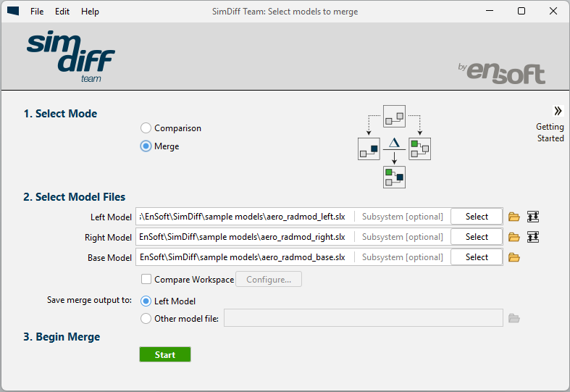Screen dimensions: 570x392
Task: Open the Edit menu
Action: coord(62,12)
